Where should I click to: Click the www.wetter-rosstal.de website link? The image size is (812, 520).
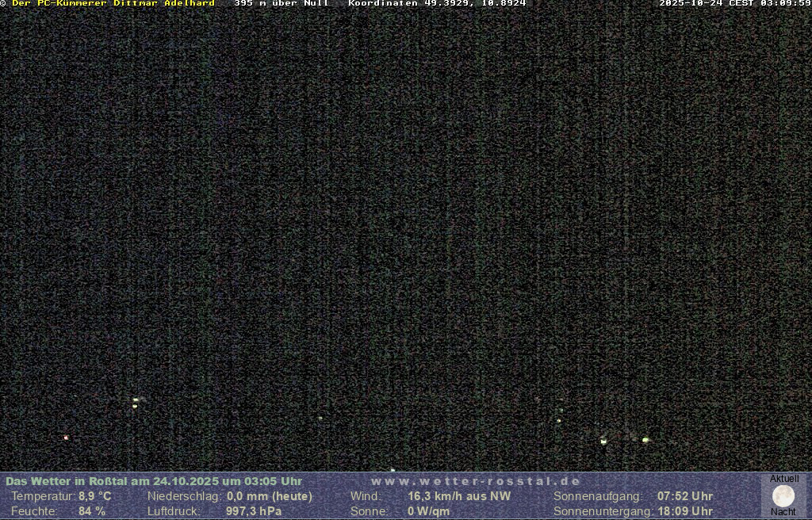tap(476, 481)
